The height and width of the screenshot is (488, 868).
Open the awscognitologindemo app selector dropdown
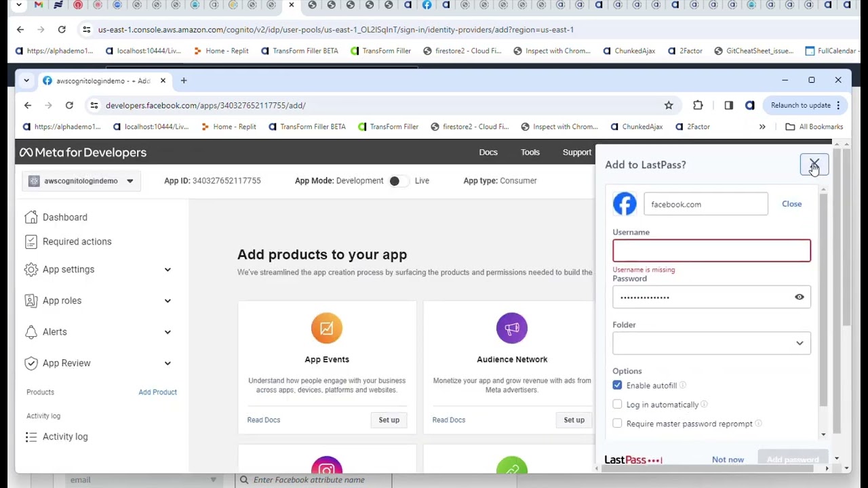pyautogui.click(x=81, y=181)
